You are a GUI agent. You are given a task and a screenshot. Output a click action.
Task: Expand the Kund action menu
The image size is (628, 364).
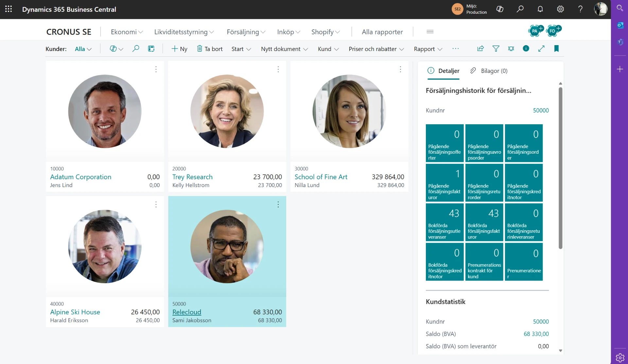[x=328, y=49]
